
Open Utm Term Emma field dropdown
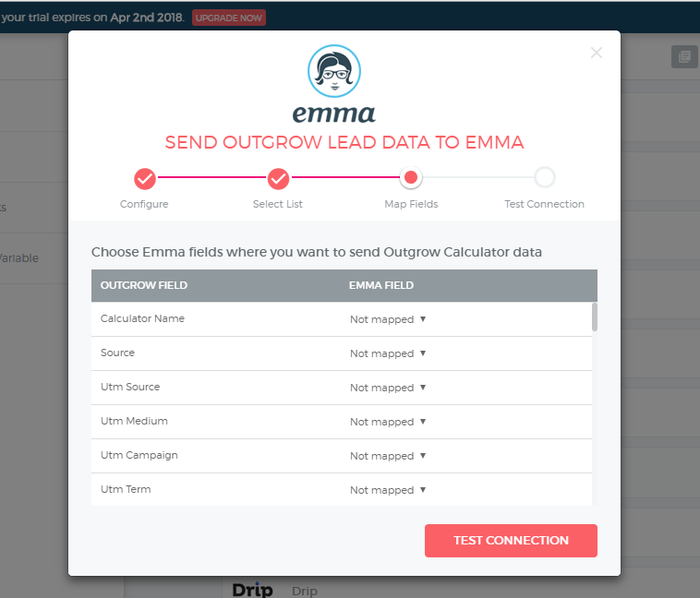pyautogui.click(x=388, y=490)
